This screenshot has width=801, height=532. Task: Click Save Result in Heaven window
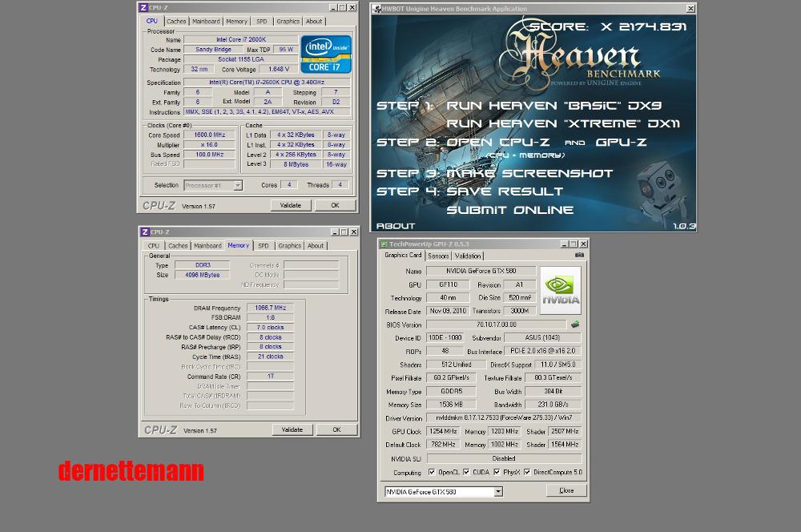pos(505,191)
